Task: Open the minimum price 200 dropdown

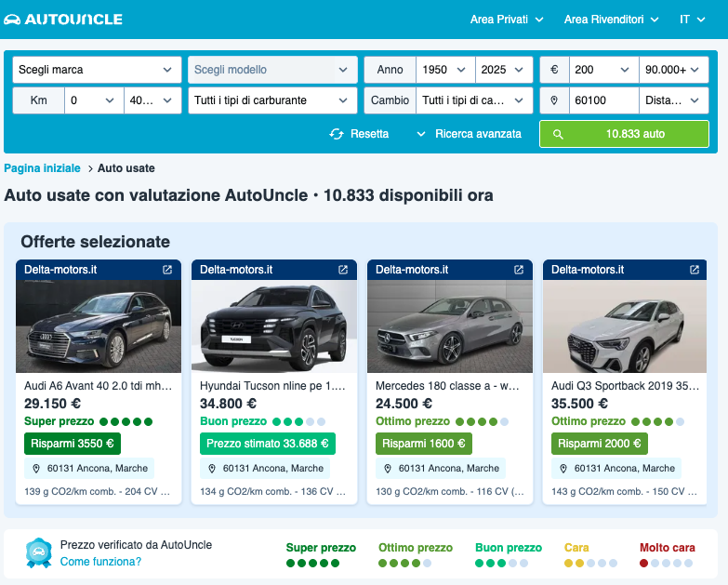Action: click(x=604, y=70)
